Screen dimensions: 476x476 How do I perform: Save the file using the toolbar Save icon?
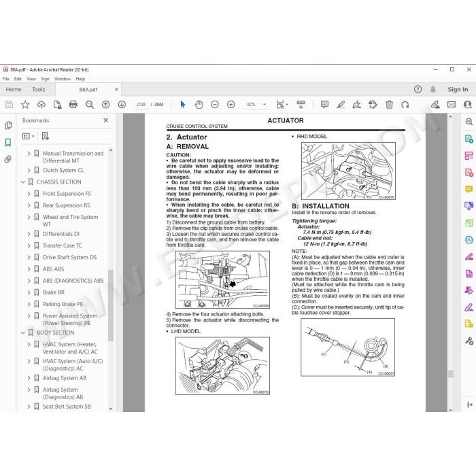[x=9, y=105]
